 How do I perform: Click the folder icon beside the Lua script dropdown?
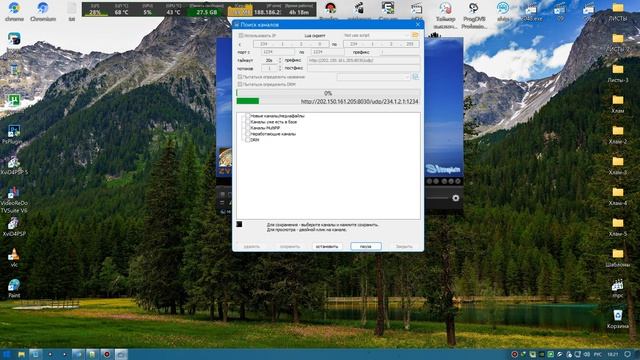click(x=415, y=36)
